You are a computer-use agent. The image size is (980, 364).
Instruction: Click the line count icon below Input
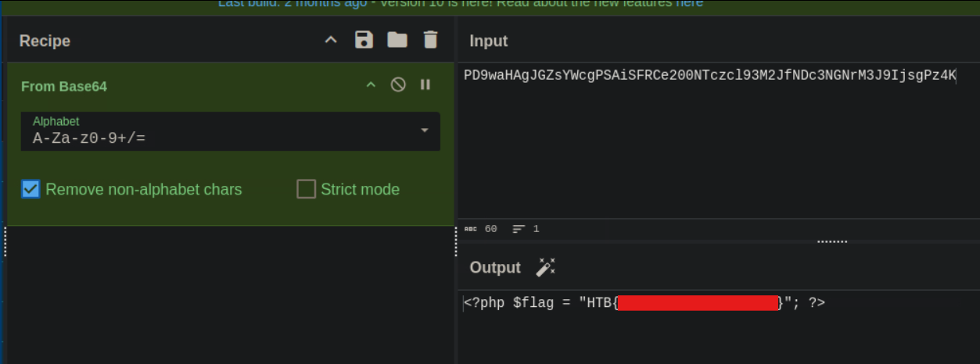[519, 229]
